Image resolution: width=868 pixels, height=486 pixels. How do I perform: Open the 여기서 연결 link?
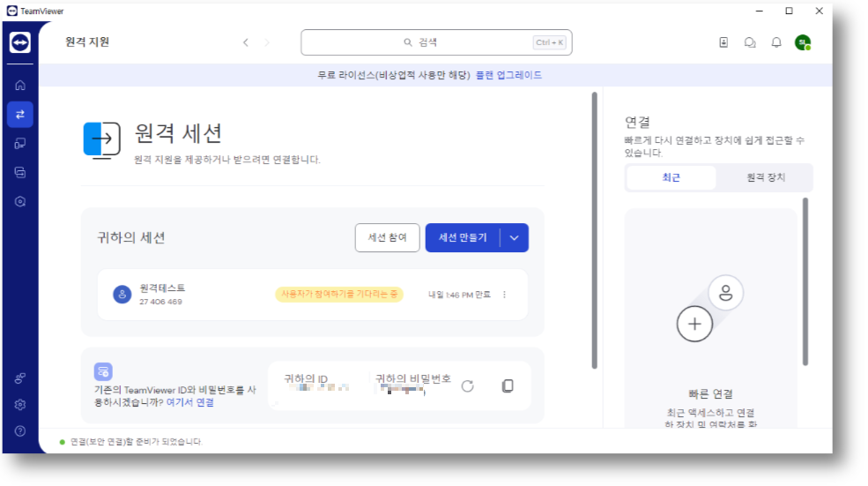tap(189, 402)
